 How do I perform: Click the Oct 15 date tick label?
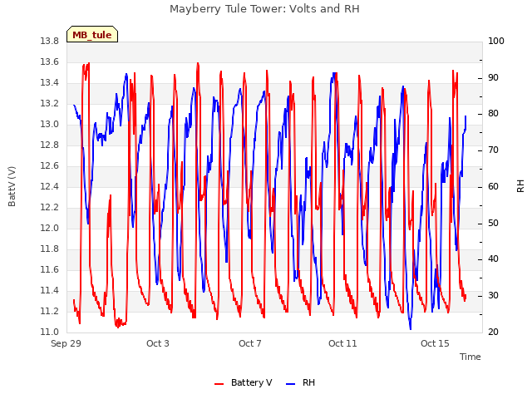coord(435,343)
